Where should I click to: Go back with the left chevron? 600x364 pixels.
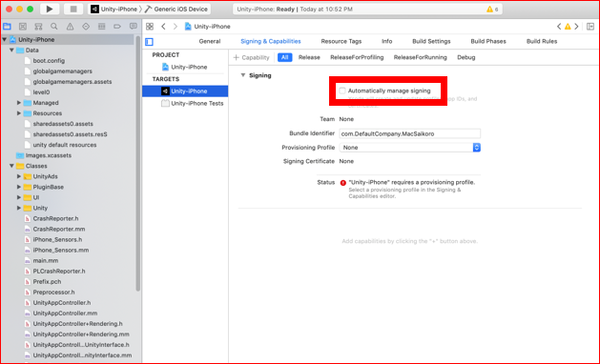(x=163, y=26)
